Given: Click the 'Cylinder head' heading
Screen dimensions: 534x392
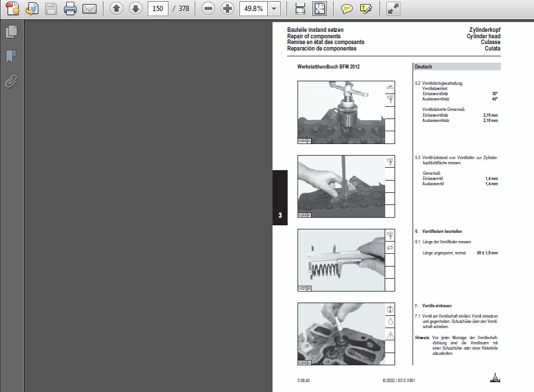Looking at the screenshot, I should [483, 36].
